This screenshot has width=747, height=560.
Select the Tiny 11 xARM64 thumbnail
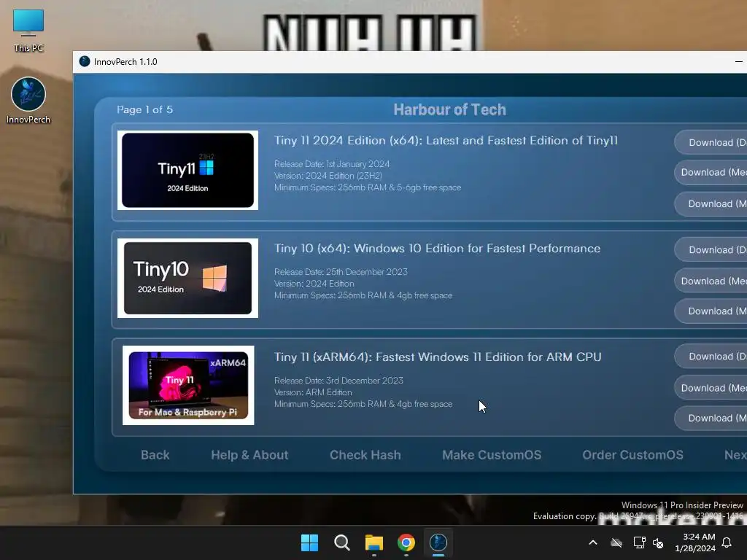[x=188, y=385]
